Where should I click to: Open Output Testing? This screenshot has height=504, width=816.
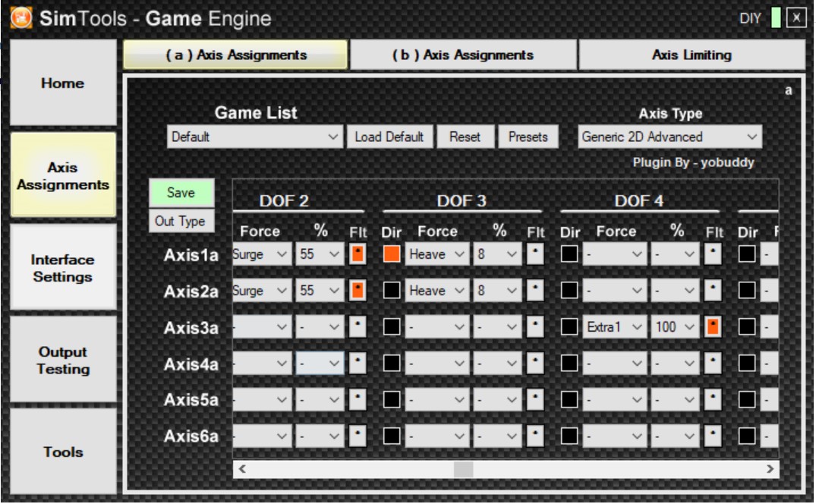pyautogui.click(x=63, y=360)
